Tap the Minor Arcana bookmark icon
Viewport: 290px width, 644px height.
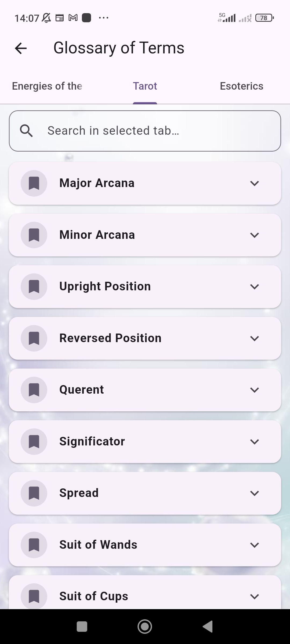(34, 235)
